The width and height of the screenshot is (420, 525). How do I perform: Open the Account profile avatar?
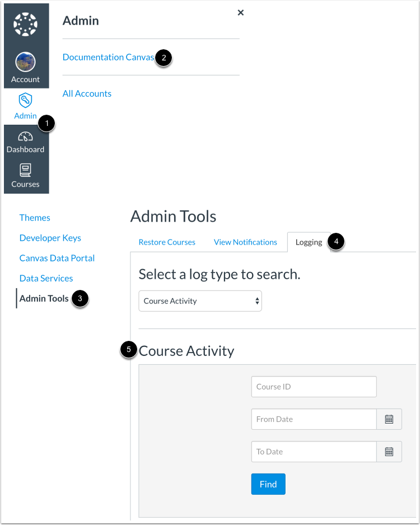coord(25,62)
